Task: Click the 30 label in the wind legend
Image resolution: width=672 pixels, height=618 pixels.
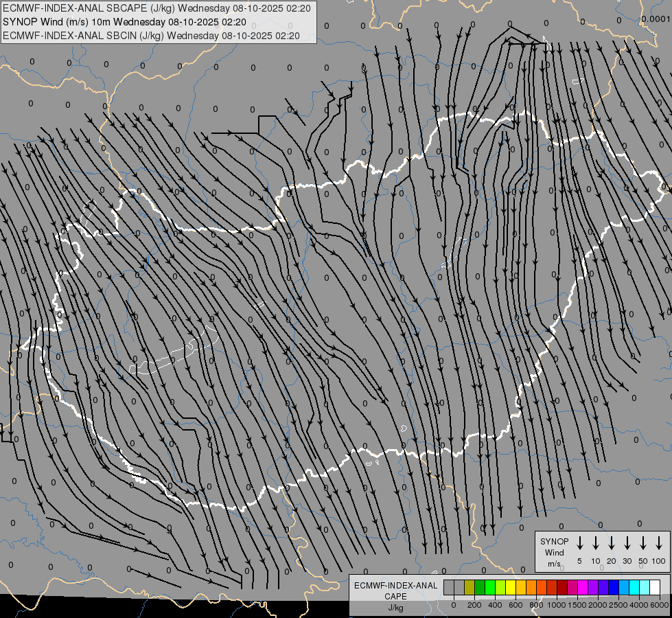Action: (x=627, y=561)
